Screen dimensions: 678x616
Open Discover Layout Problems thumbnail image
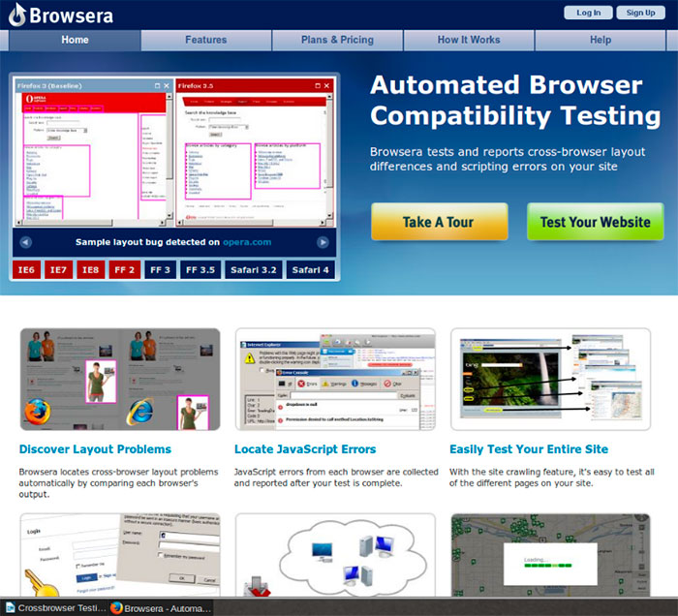(x=120, y=379)
